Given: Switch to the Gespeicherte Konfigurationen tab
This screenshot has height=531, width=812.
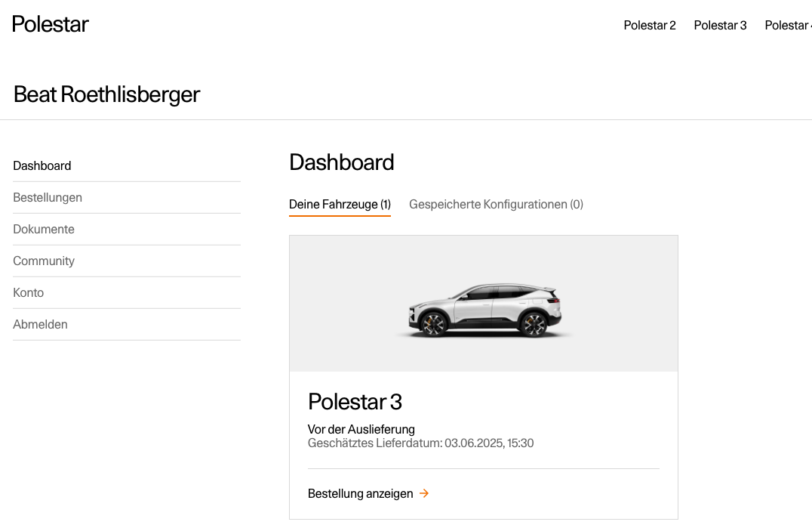Looking at the screenshot, I should click(496, 204).
